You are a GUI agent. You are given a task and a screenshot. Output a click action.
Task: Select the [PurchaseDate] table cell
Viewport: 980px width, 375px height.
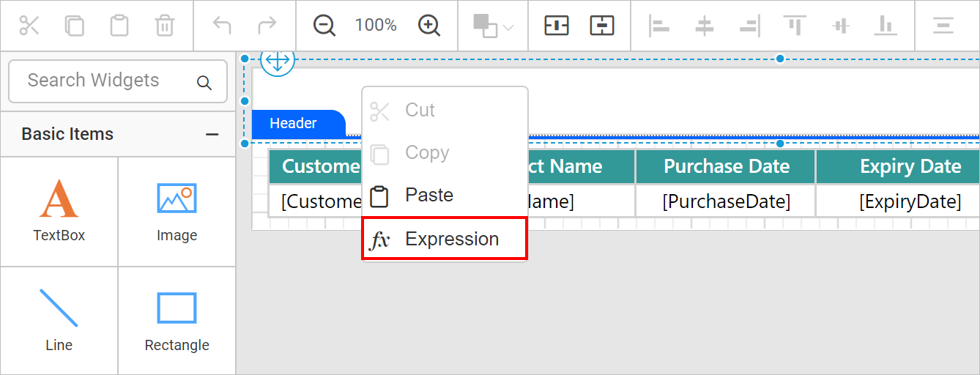726,201
